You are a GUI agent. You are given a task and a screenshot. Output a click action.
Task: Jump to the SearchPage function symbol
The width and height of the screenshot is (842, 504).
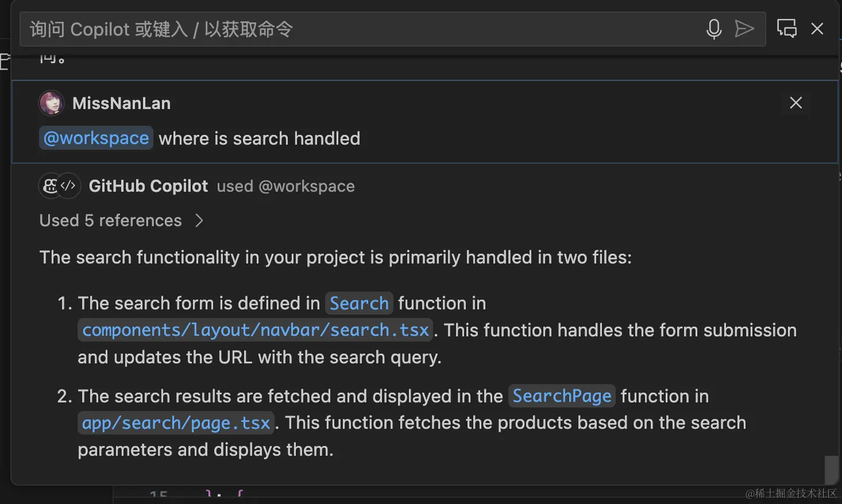point(561,396)
